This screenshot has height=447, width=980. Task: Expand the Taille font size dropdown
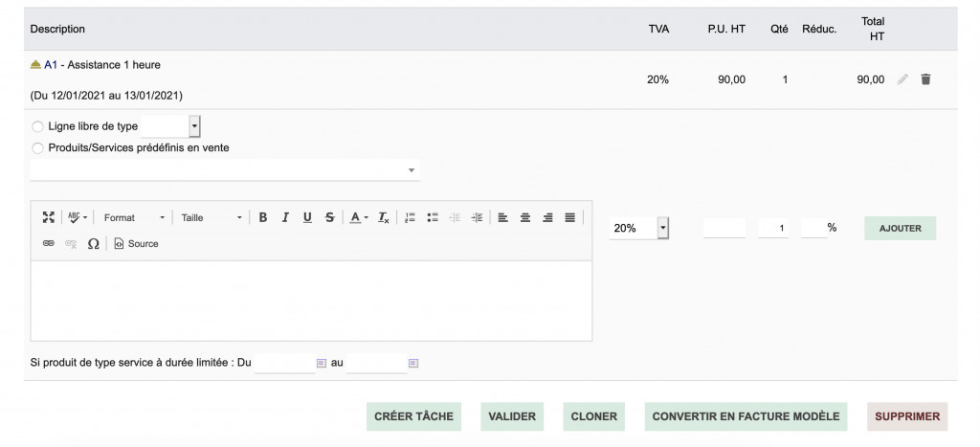[x=212, y=217]
